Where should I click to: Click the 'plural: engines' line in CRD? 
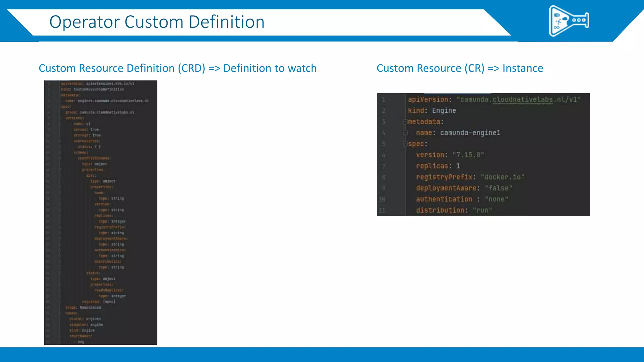(85, 319)
